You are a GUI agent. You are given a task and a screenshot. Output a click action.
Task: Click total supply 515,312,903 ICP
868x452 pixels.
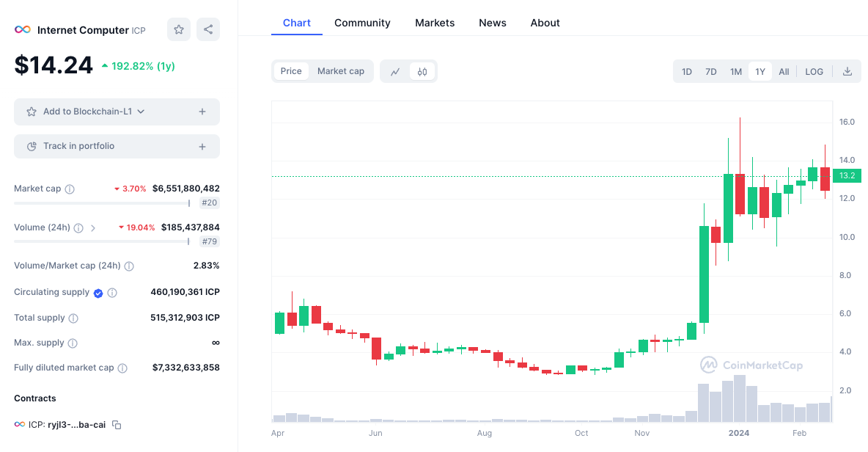(x=185, y=318)
